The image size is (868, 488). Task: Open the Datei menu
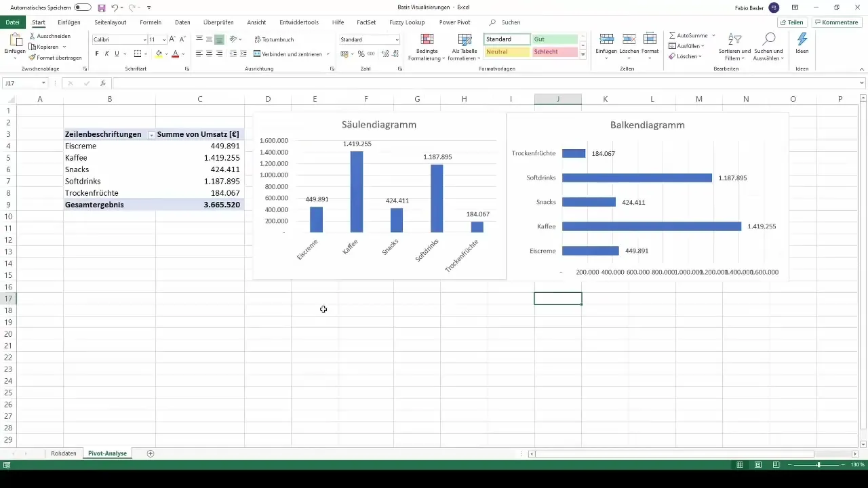click(12, 22)
